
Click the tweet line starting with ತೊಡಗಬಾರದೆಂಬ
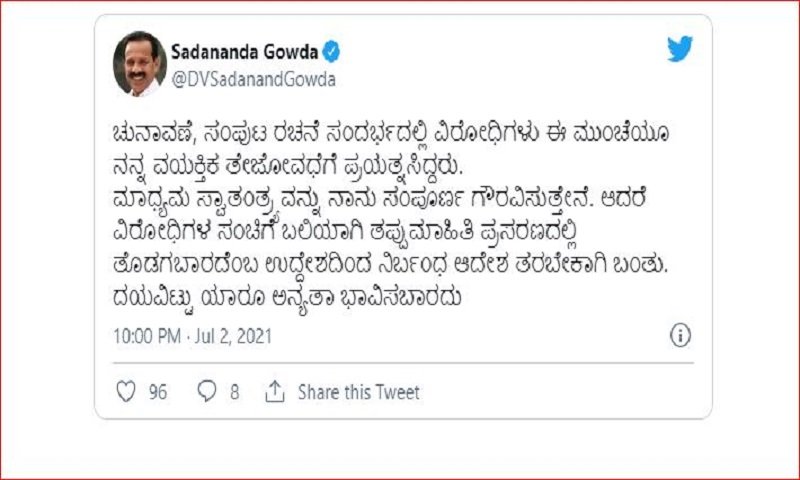(390, 266)
